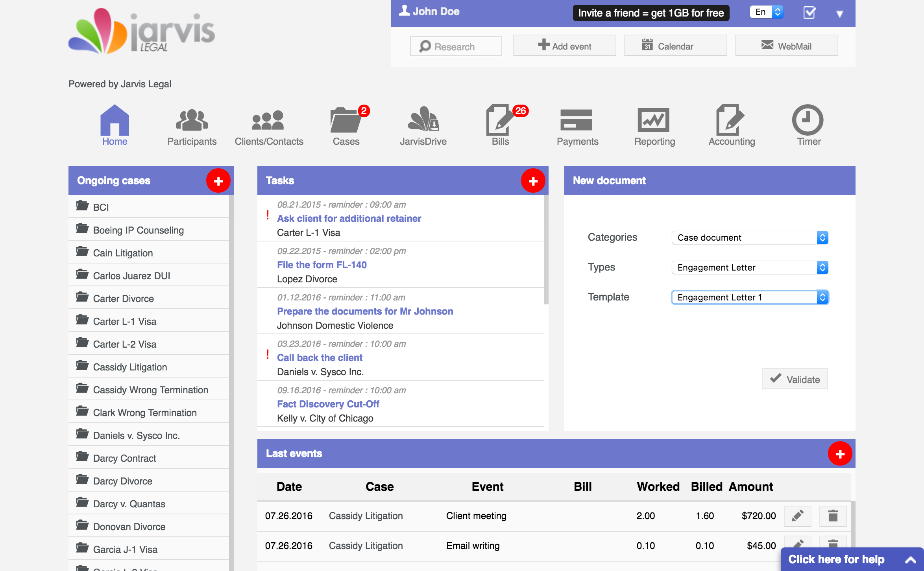924x571 pixels.
Task: Delete the Email writing event via trash icon
Action: (833, 545)
